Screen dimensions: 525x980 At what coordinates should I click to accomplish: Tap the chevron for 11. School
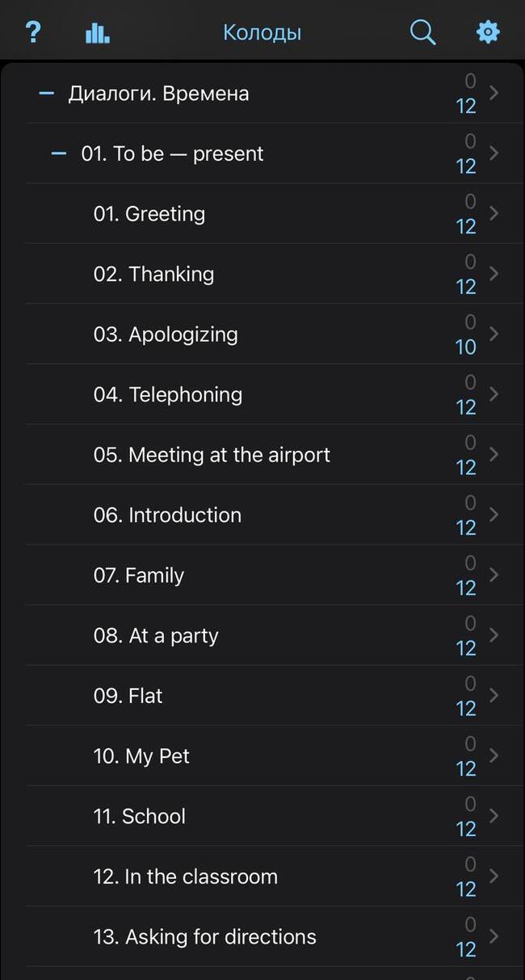(x=494, y=816)
